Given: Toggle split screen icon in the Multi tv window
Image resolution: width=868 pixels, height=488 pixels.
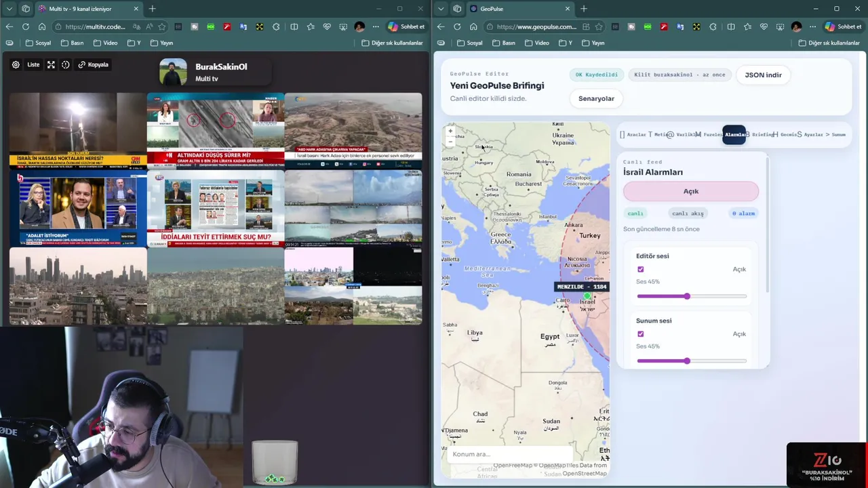Looking at the screenshot, I should (294, 27).
